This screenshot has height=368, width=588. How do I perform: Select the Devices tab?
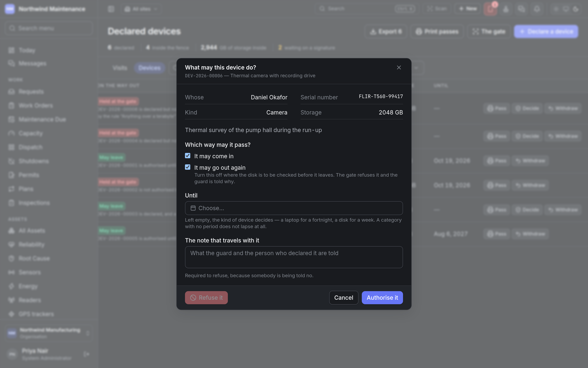[x=149, y=68]
